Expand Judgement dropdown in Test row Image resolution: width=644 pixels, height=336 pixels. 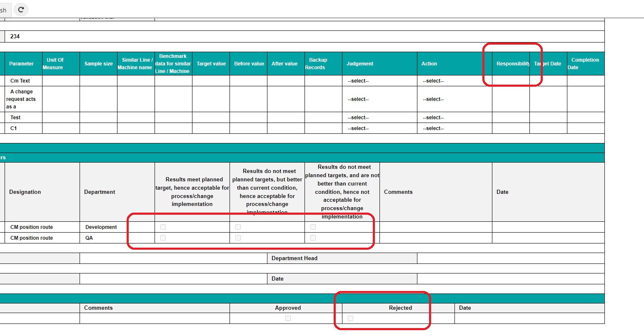pyautogui.click(x=379, y=118)
